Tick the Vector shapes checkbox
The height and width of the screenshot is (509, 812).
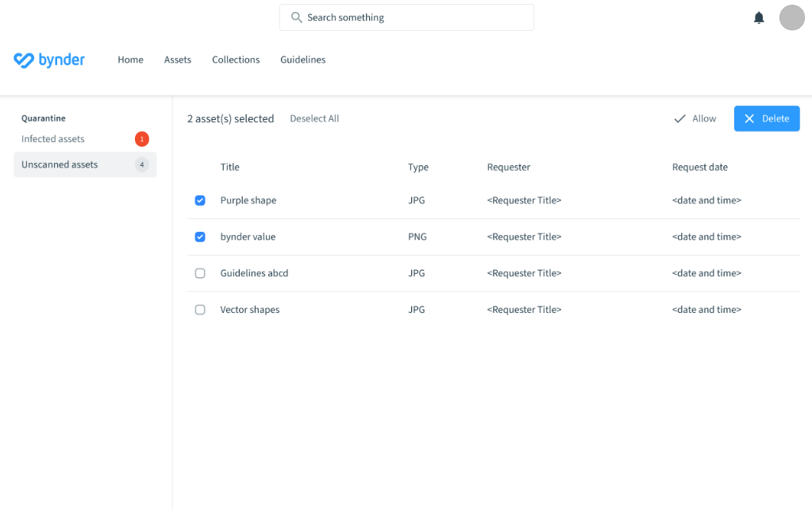click(x=200, y=310)
